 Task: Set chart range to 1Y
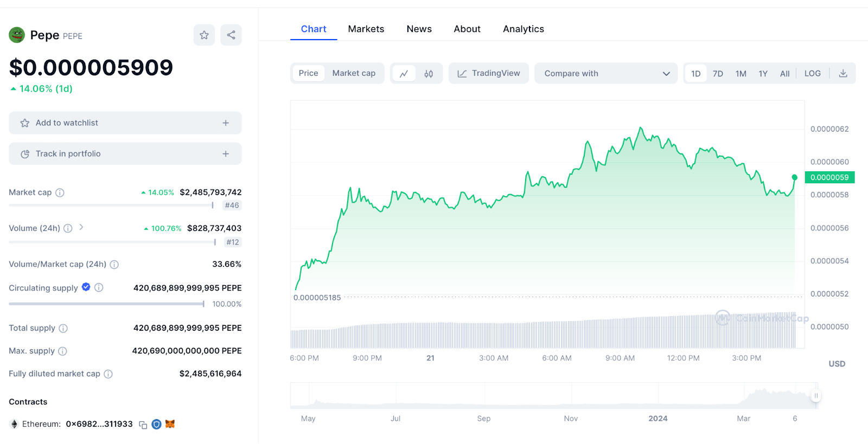coord(763,74)
